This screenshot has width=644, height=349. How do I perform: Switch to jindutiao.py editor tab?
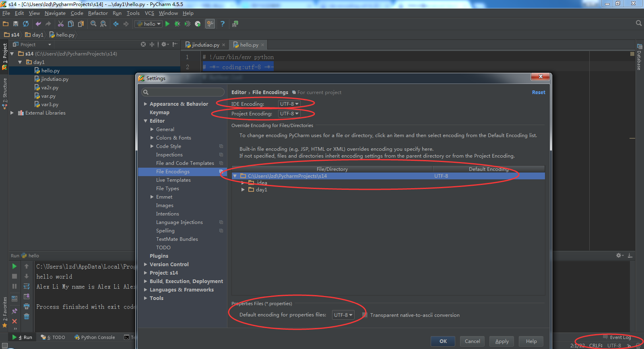[205, 45]
